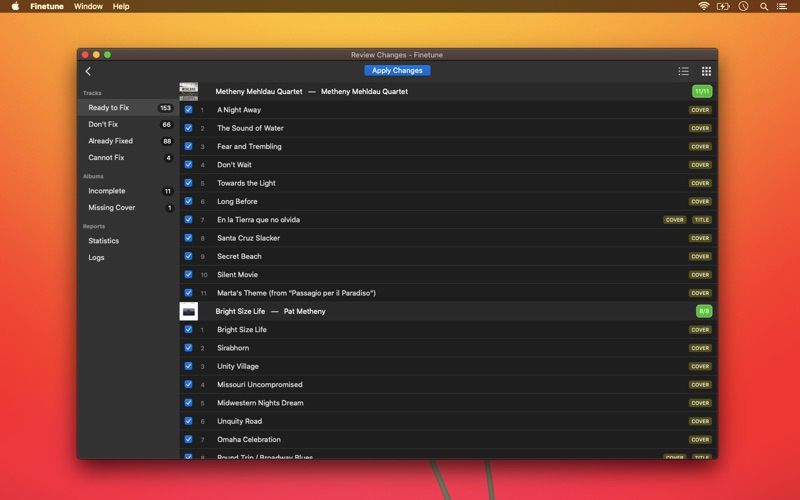This screenshot has height=500, width=800.
Task: Click COVER tag on Missouri Uncompromised
Action: (700, 385)
